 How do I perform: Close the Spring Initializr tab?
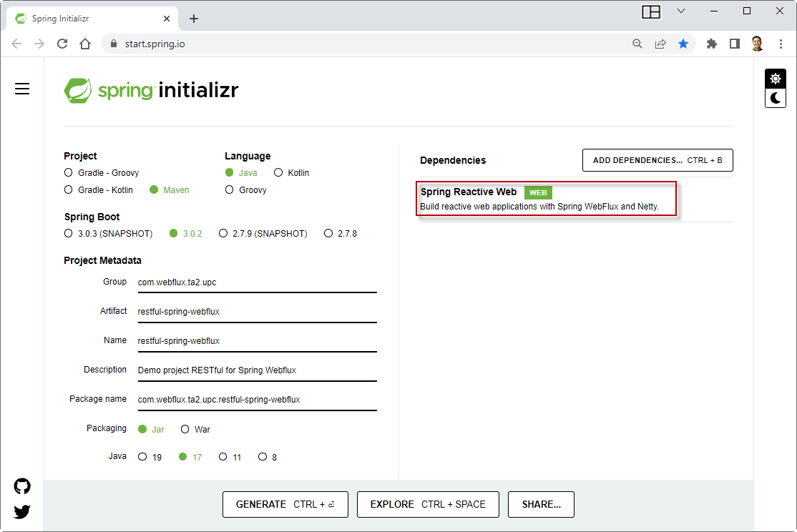[x=167, y=19]
